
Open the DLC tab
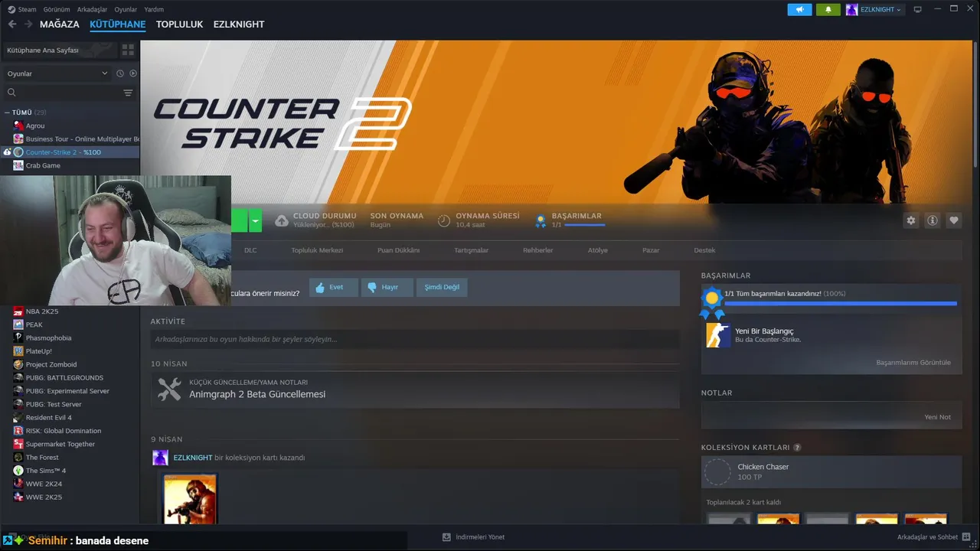(x=250, y=250)
